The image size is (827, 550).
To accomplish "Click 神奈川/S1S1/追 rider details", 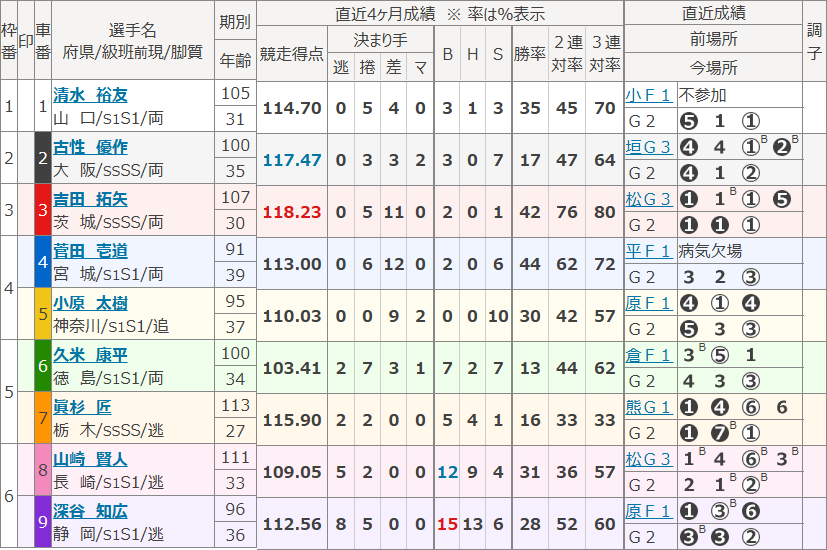I will (x=111, y=326).
